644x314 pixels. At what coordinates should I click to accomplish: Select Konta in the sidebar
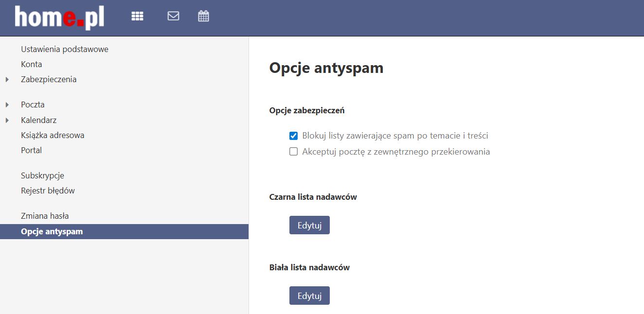tap(32, 64)
